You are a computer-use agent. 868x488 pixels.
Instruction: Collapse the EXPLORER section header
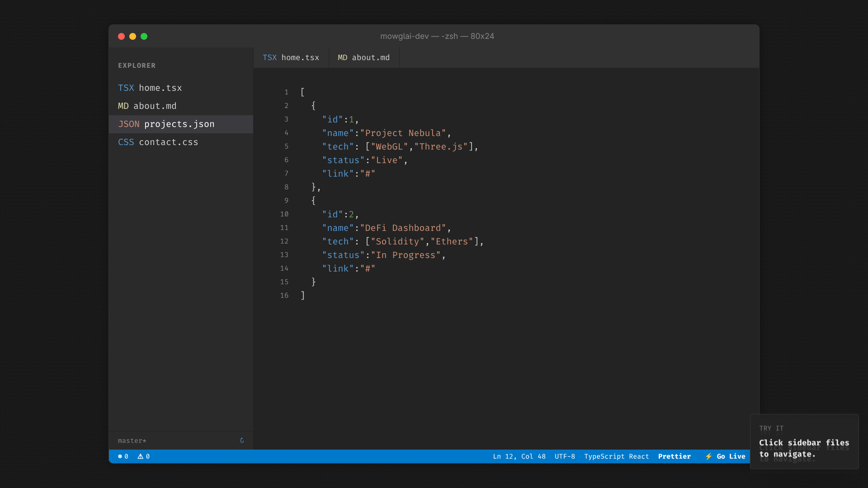(137, 65)
